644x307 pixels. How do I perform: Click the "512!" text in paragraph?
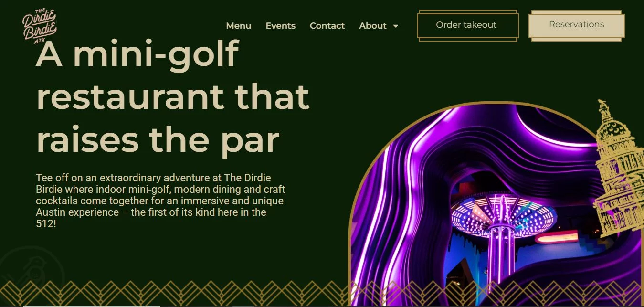[x=46, y=223]
